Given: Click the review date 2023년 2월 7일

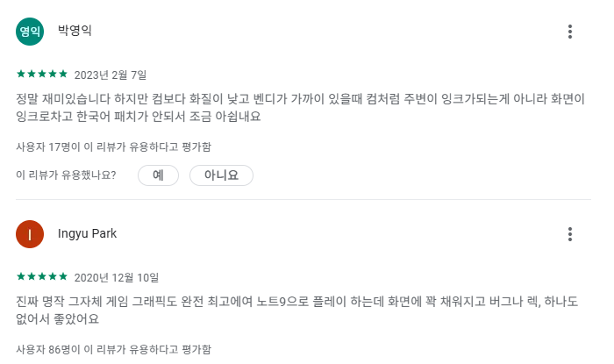Looking at the screenshot, I should (111, 75).
